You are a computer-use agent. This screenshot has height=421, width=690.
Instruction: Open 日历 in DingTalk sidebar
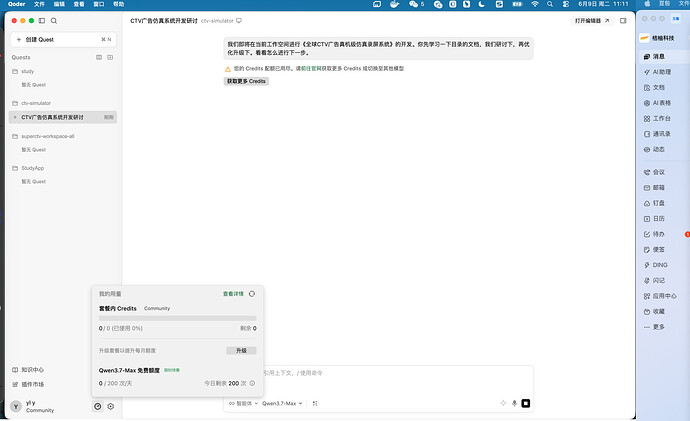pyautogui.click(x=655, y=219)
